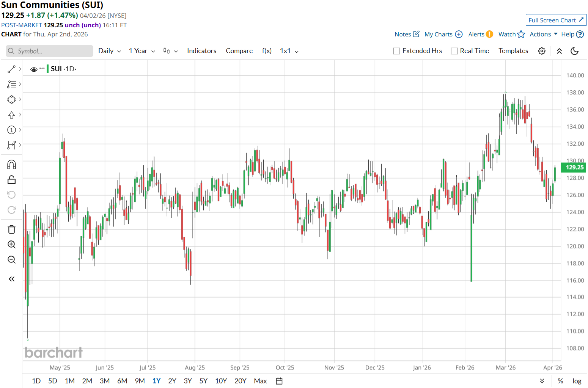
Task: Select the Max time range
Action: [261, 381]
